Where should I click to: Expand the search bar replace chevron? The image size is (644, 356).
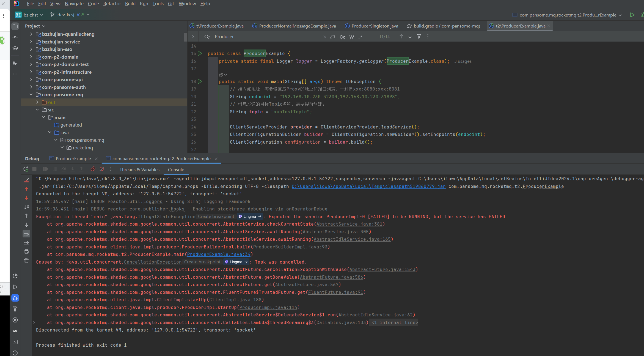[193, 37]
